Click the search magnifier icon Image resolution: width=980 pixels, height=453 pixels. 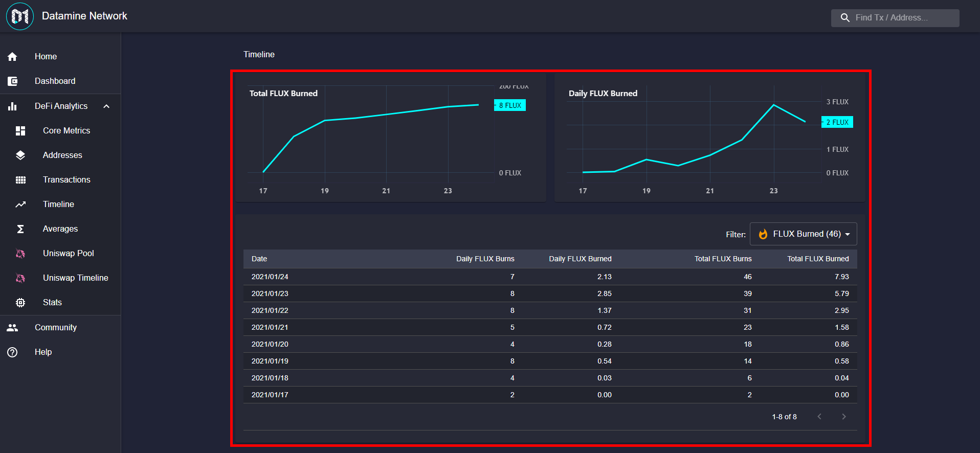click(x=845, y=18)
